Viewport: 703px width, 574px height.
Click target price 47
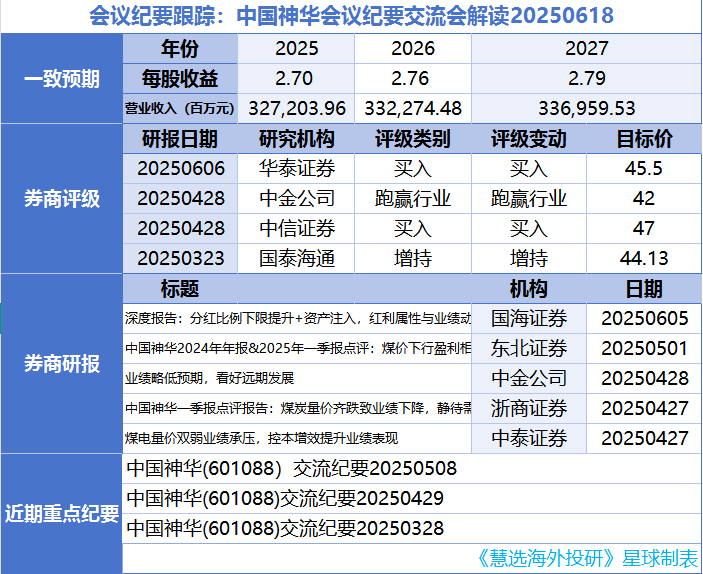pos(643,229)
